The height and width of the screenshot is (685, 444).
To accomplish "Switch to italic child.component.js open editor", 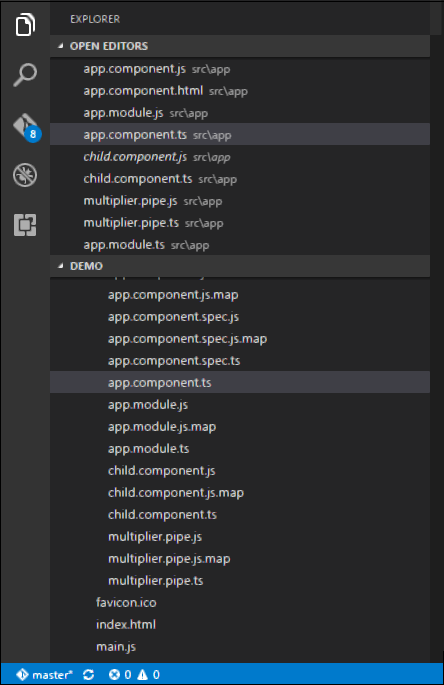I will click(240, 156).
